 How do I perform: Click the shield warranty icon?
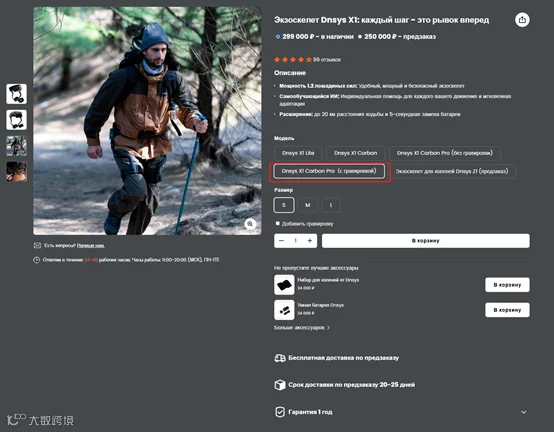[280, 412]
